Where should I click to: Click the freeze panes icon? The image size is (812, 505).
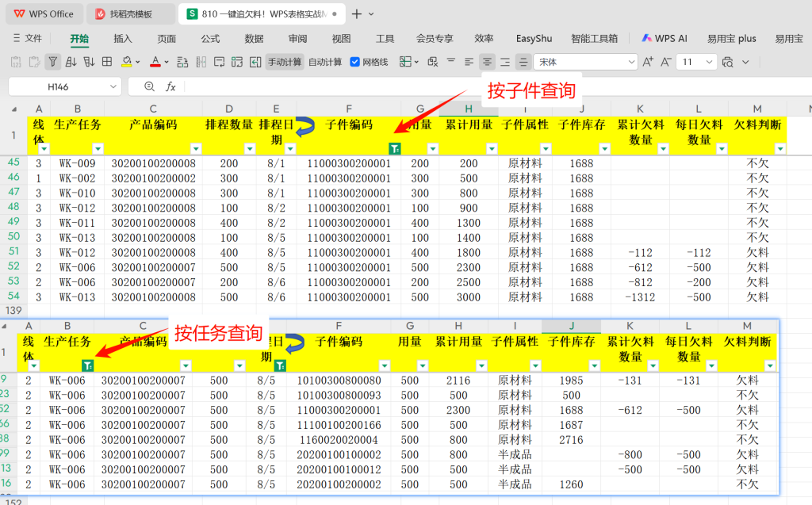[x=237, y=62]
